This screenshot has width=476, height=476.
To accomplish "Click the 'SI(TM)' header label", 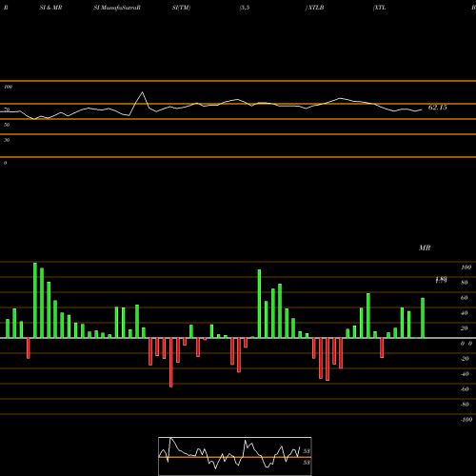I will (x=181, y=8).
